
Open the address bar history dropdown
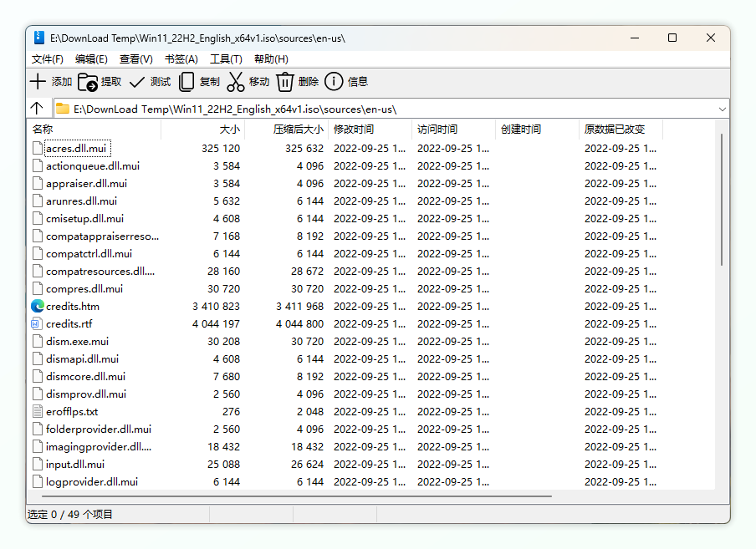[x=723, y=108]
